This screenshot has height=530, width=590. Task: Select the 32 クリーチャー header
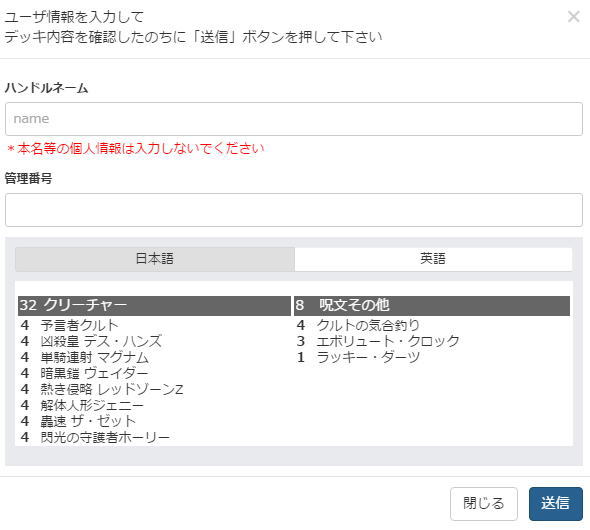click(154, 305)
